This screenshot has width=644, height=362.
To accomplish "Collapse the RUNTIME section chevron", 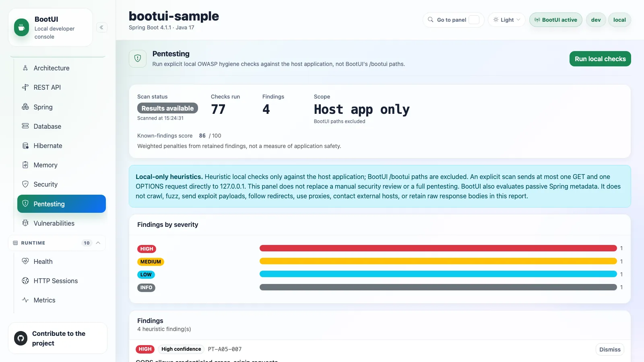I will (x=98, y=243).
